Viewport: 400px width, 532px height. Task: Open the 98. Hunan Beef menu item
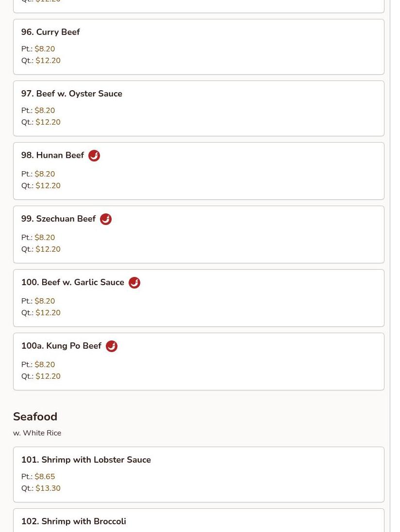coord(53,155)
